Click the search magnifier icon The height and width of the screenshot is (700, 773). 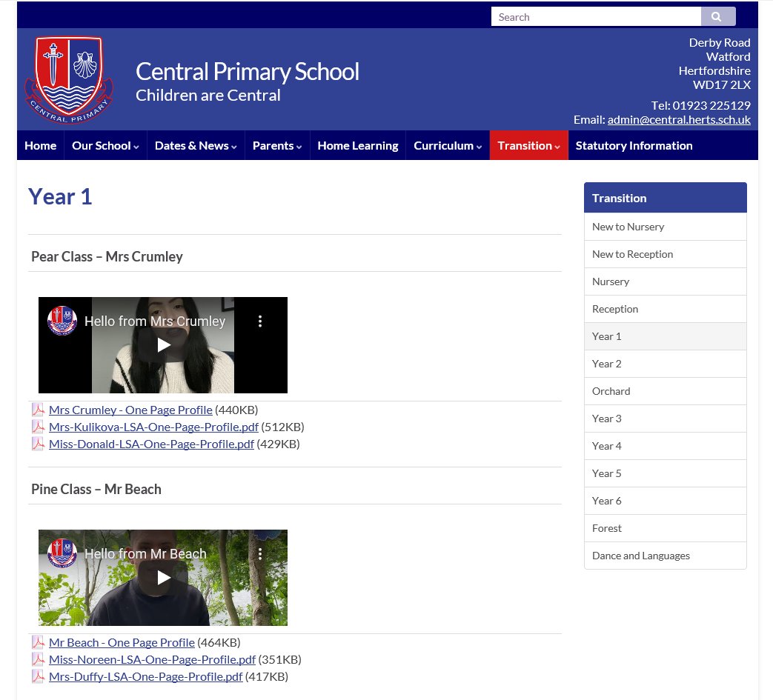[x=717, y=16]
